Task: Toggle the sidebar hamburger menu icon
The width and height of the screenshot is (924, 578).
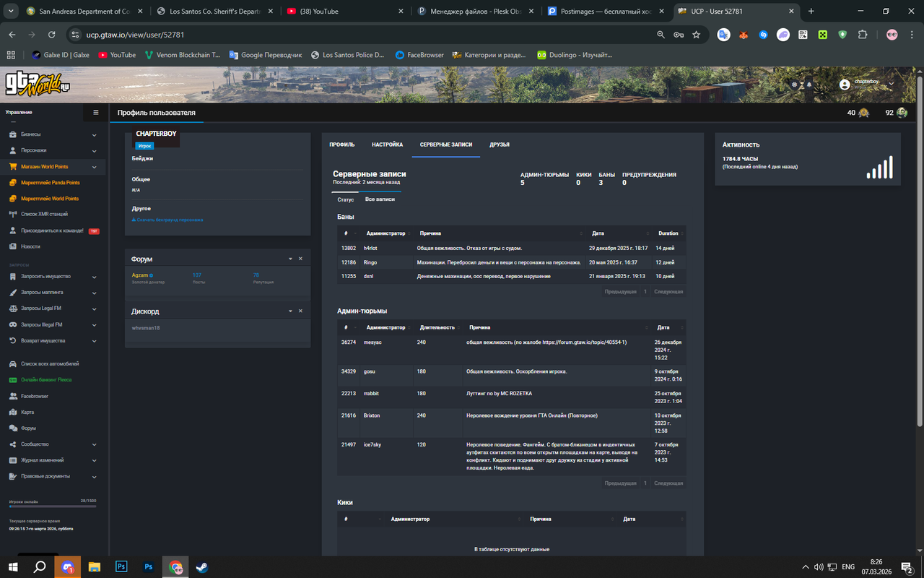Action: tap(95, 112)
